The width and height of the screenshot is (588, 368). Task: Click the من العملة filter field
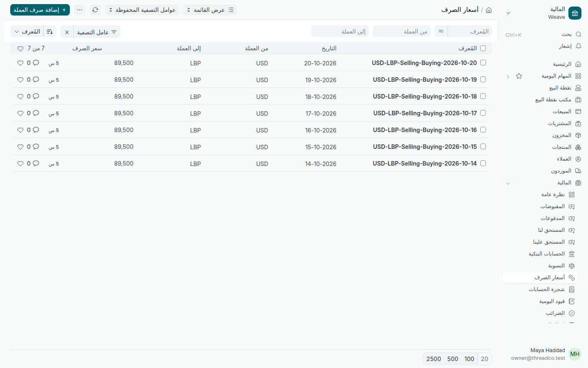click(401, 31)
